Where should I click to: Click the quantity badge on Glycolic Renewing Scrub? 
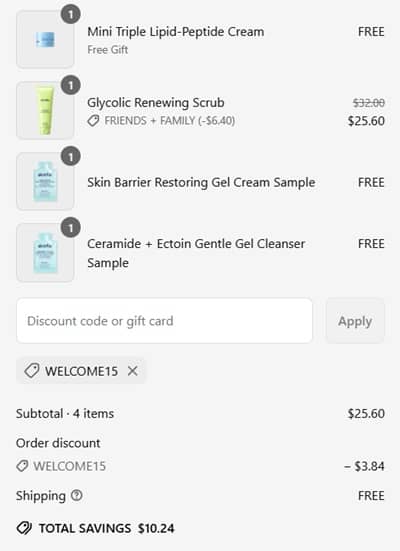tap(71, 85)
